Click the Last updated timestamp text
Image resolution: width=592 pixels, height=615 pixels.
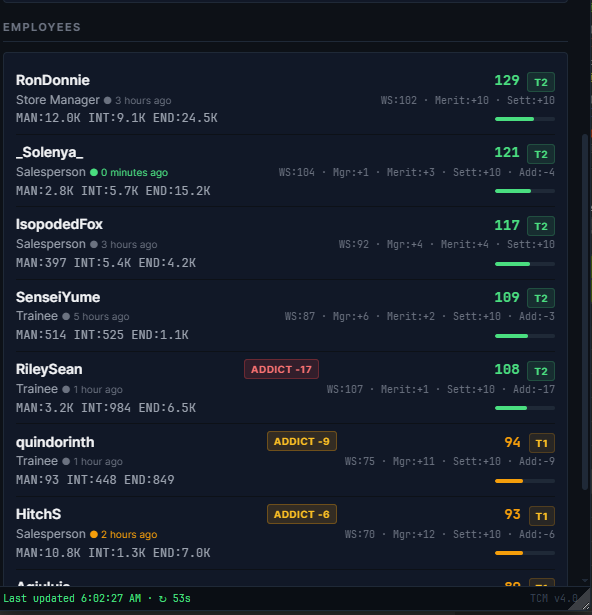[72, 599]
